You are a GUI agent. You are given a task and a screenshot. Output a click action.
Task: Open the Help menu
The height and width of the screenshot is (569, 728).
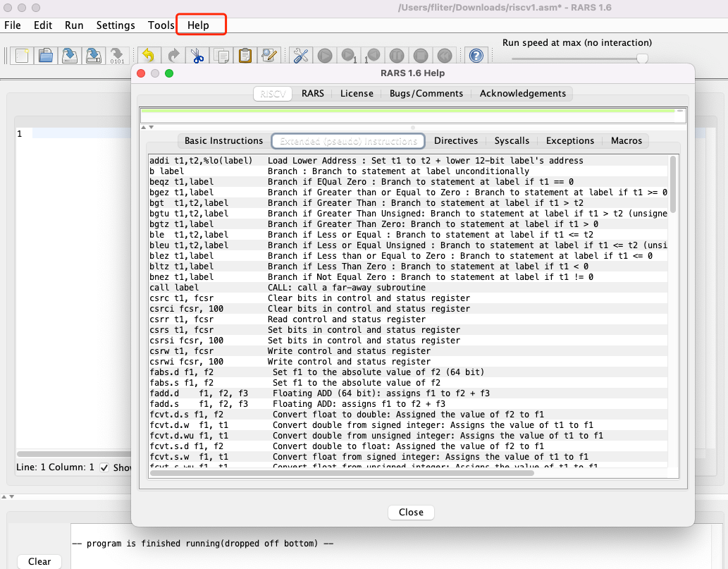point(198,25)
